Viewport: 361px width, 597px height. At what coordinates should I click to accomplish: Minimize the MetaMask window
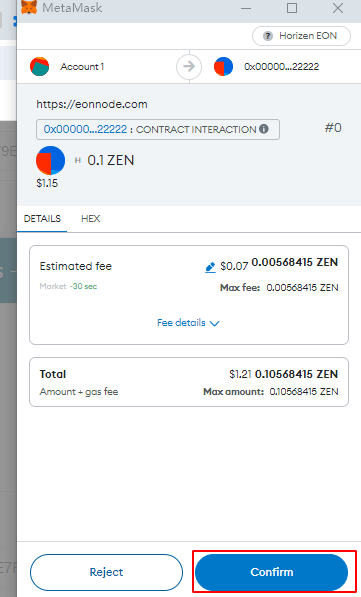pos(246,8)
